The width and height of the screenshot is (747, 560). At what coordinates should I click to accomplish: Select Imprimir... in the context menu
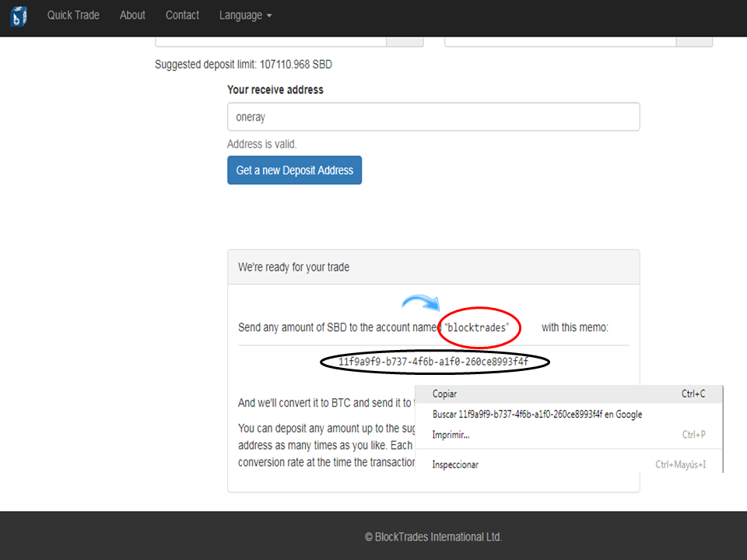click(569, 435)
